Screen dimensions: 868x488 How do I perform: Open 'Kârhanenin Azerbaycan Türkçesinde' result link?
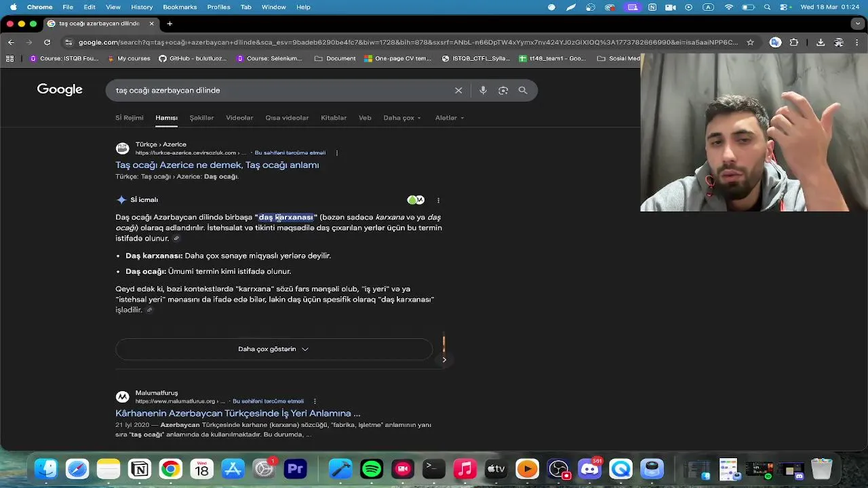(237, 413)
